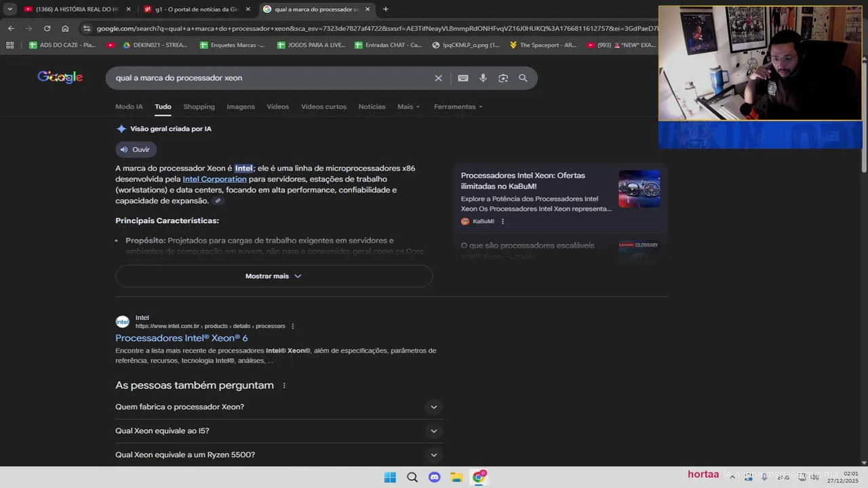868x488 pixels.
Task: Reload the current page
Action: 47,28
